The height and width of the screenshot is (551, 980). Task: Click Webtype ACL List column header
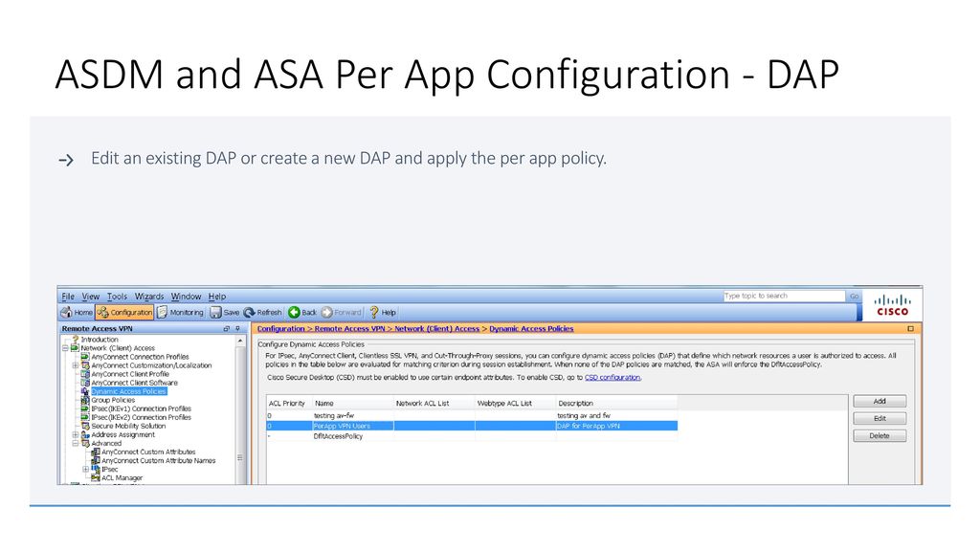tap(515, 404)
